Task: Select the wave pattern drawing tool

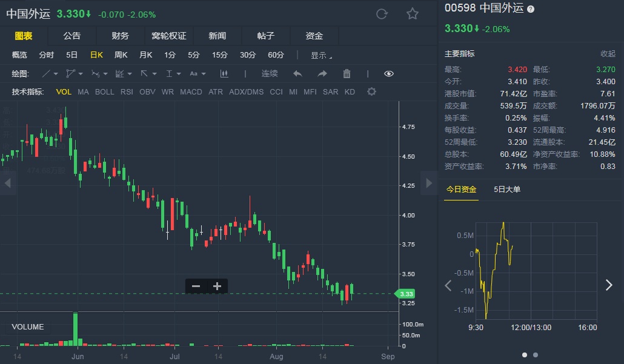Action: click(x=96, y=74)
